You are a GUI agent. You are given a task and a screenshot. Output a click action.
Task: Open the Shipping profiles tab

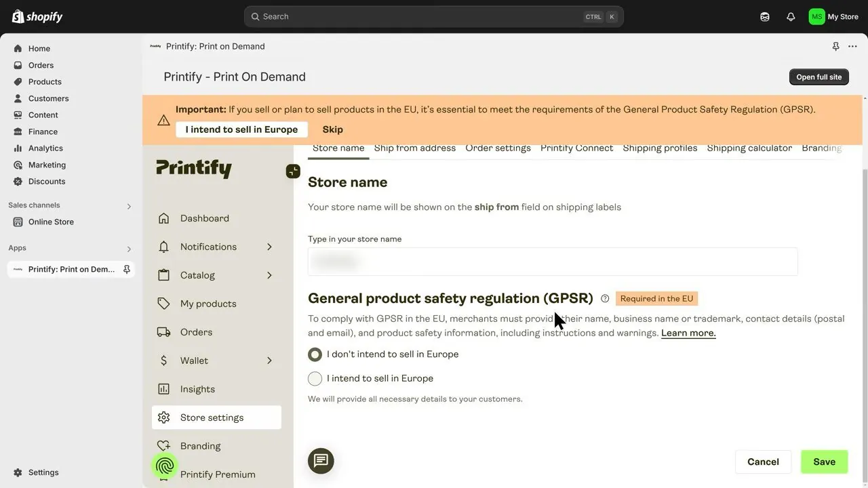[660, 148]
